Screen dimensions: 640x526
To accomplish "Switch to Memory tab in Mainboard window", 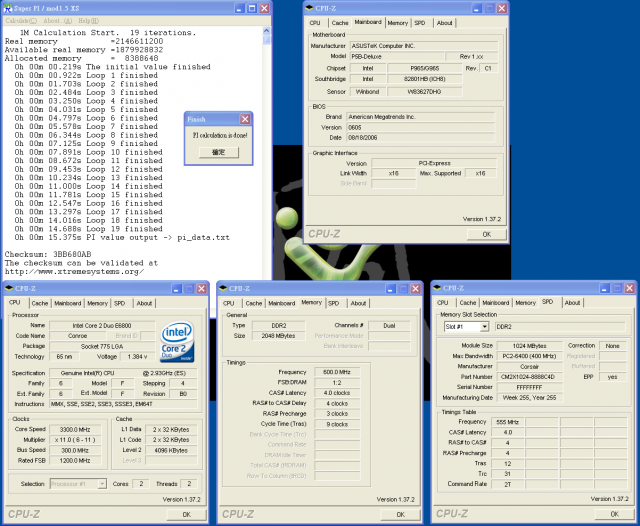I will 398,23.
